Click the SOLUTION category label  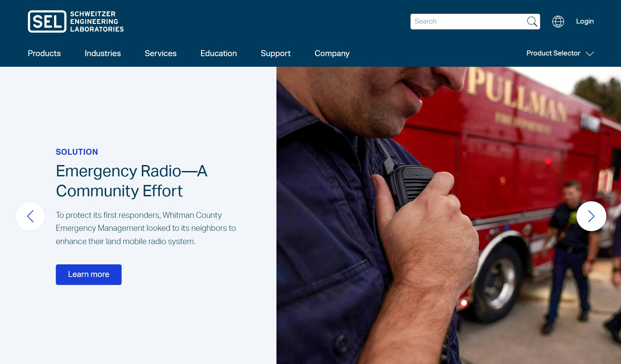77,152
